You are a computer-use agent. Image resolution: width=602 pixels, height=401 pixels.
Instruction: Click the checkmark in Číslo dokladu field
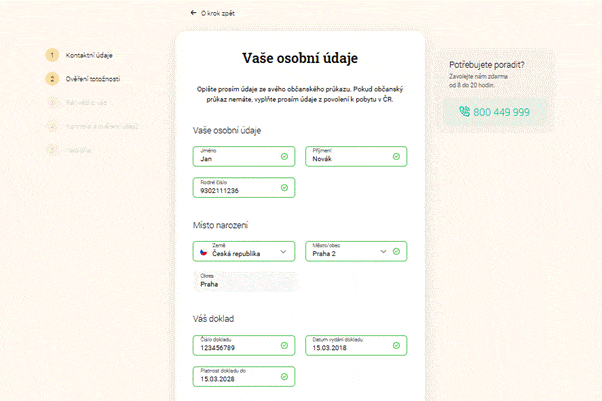284,345
